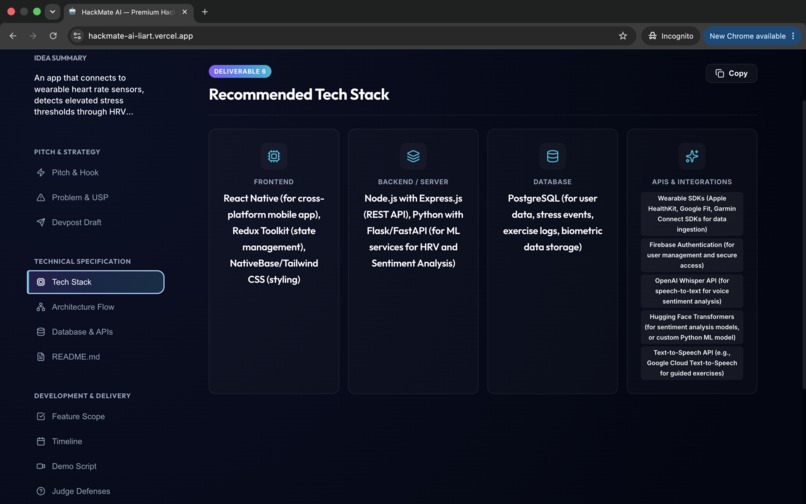Click the Hugging Face Transformers chip
This screenshot has height=504, width=806.
(x=692, y=327)
